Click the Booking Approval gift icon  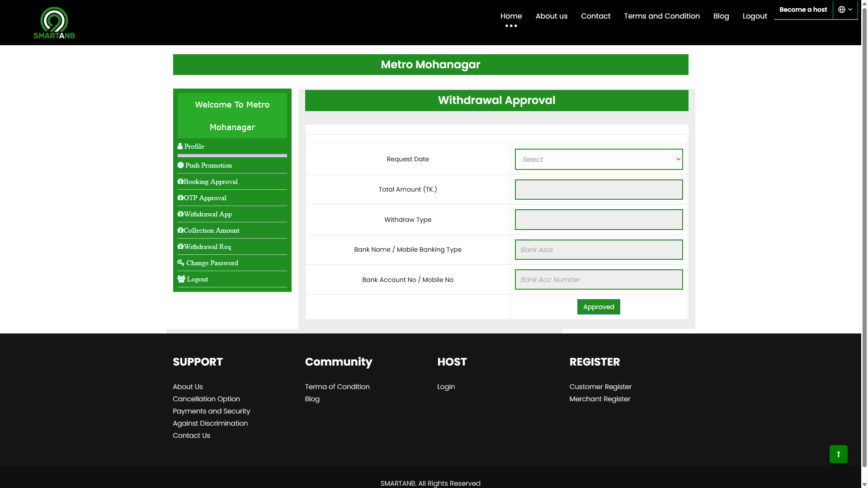(x=180, y=182)
